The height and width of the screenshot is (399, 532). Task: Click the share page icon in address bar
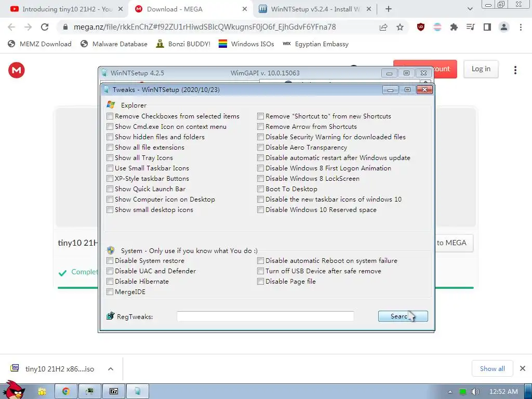click(383, 27)
